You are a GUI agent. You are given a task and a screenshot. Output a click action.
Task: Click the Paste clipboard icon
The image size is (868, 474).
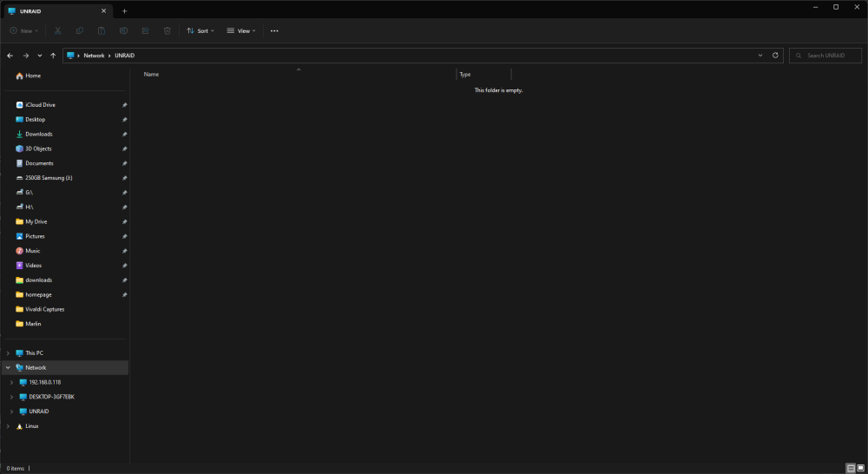(102, 31)
